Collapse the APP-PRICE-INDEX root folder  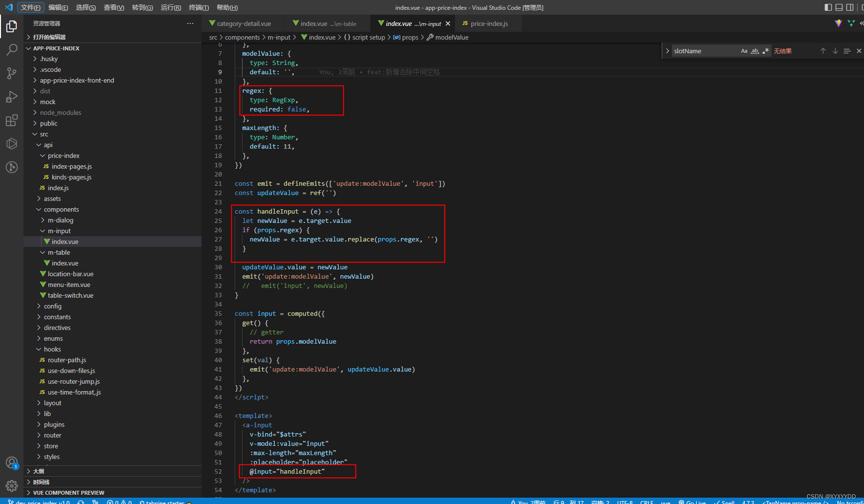click(112, 48)
